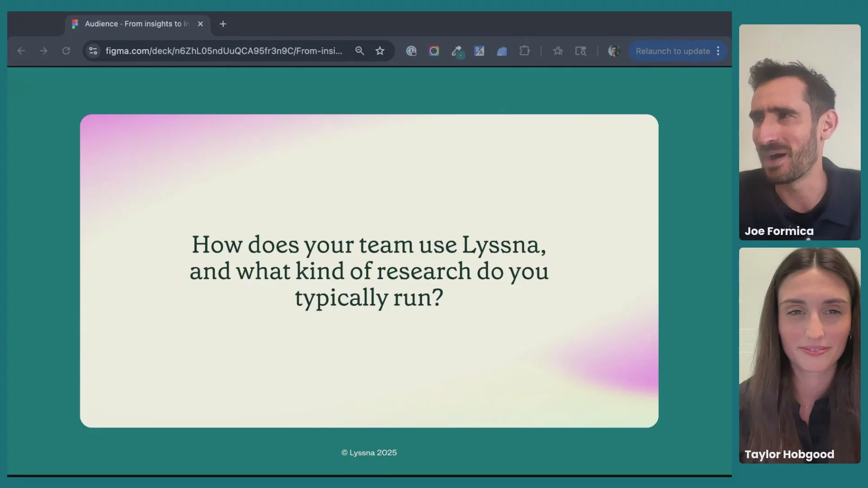This screenshot has width=868, height=488.
Task: Click the tab search screen icon
Action: [580, 51]
